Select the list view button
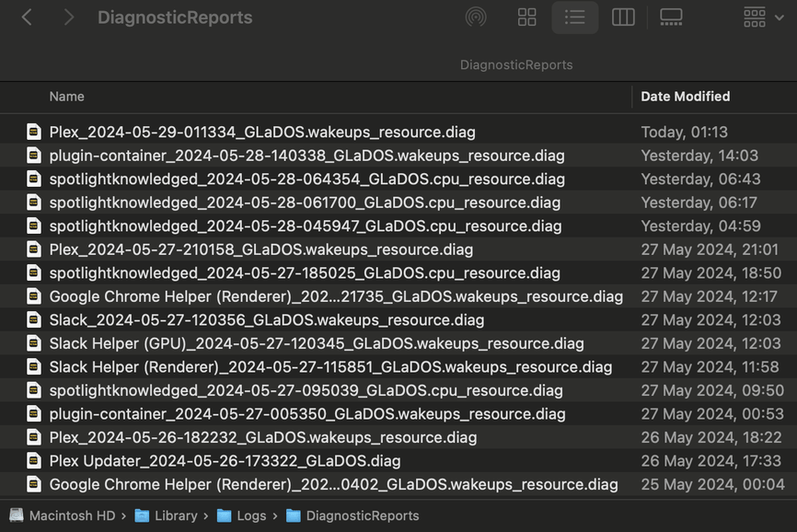This screenshot has height=532, width=797. [x=575, y=17]
